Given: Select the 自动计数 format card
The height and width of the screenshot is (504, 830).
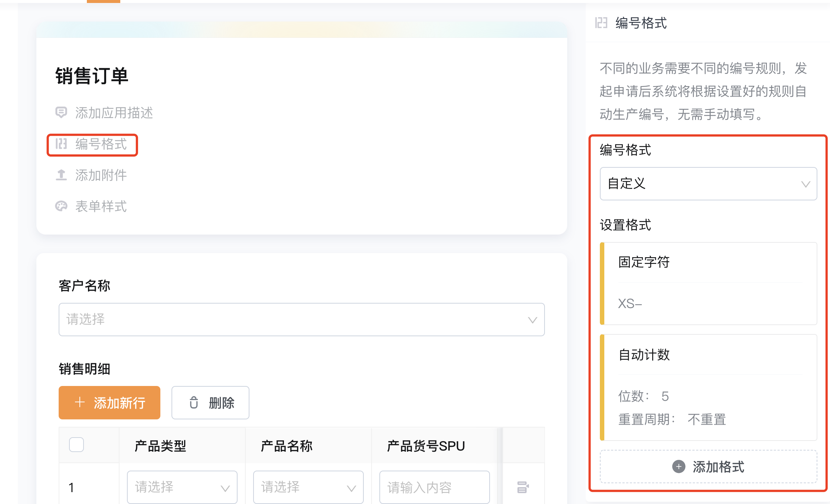Looking at the screenshot, I should point(708,387).
